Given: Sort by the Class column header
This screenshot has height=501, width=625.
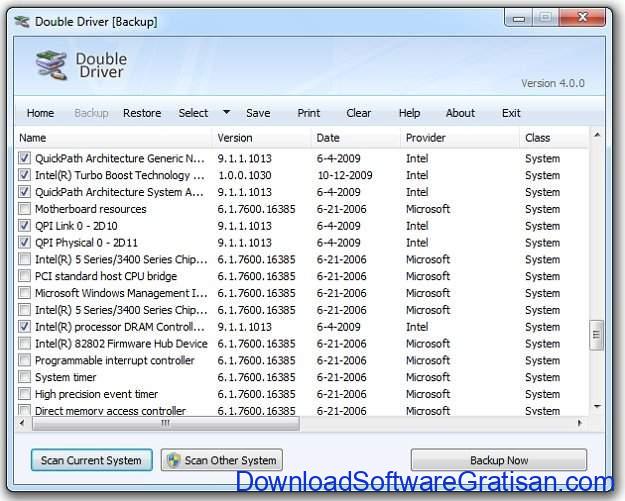Looking at the screenshot, I should (x=554, y=138).
